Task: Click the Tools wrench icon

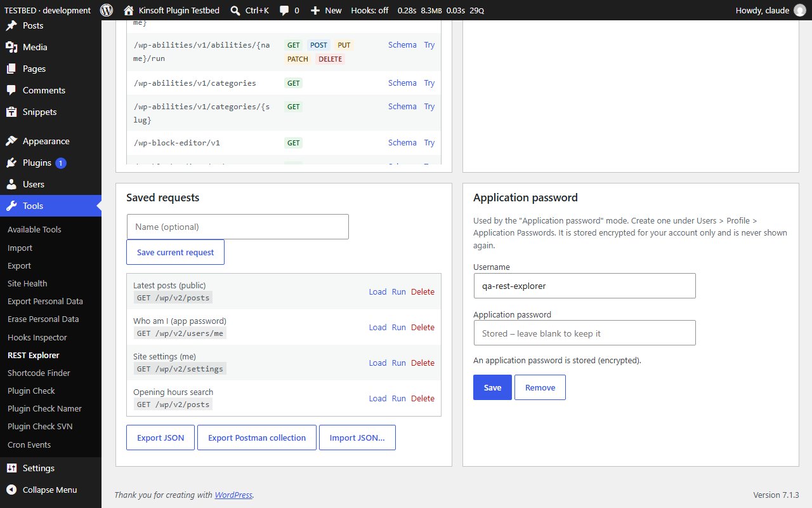Action: pyautogui.click(x=11, y=206)
